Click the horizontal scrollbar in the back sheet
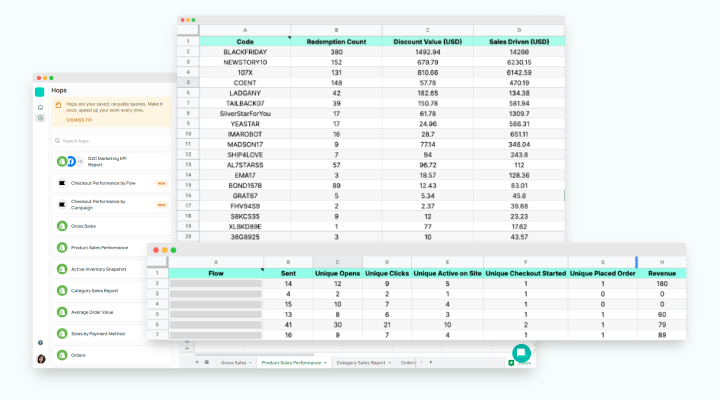 [254, 355]
